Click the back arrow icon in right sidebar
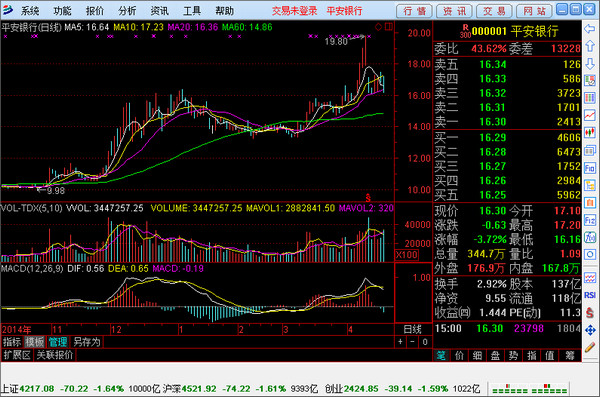This screenshot has width=600, height=397. pos(590,28)
